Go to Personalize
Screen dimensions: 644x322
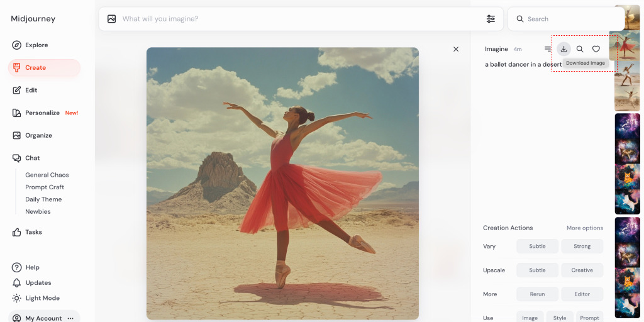(45, 113)
